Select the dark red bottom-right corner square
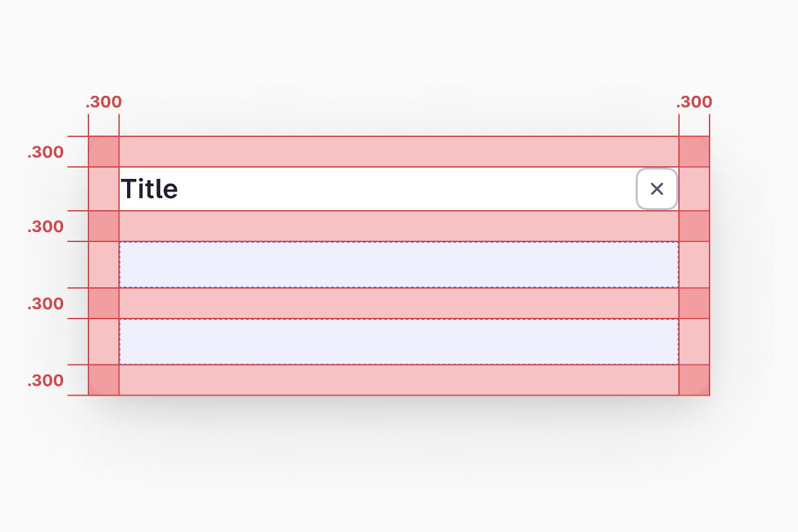Image resolution: width=798 pixels, height=532 pixels. click(x=694, y=380)
